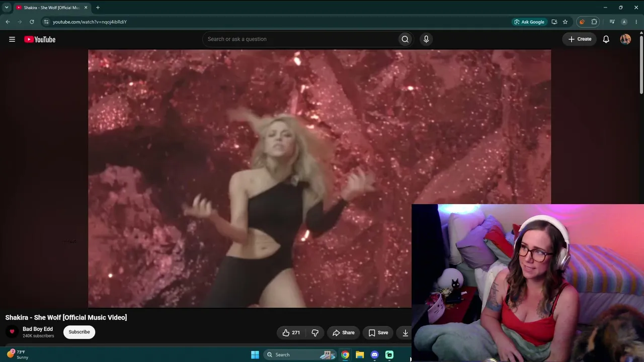The width and height of the screenshot is (644, 362).
Task: Bookmark this page with the star
Action: tap(565, 22)
